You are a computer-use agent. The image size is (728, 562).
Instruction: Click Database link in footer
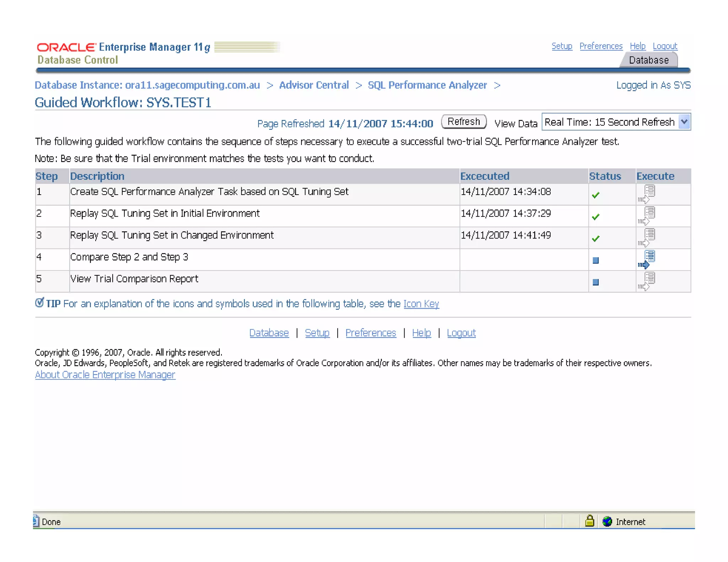click(x=269, y=333)
